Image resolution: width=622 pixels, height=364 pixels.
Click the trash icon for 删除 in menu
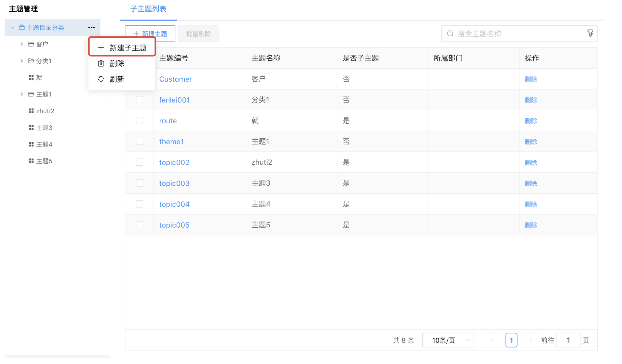(101, 64)
